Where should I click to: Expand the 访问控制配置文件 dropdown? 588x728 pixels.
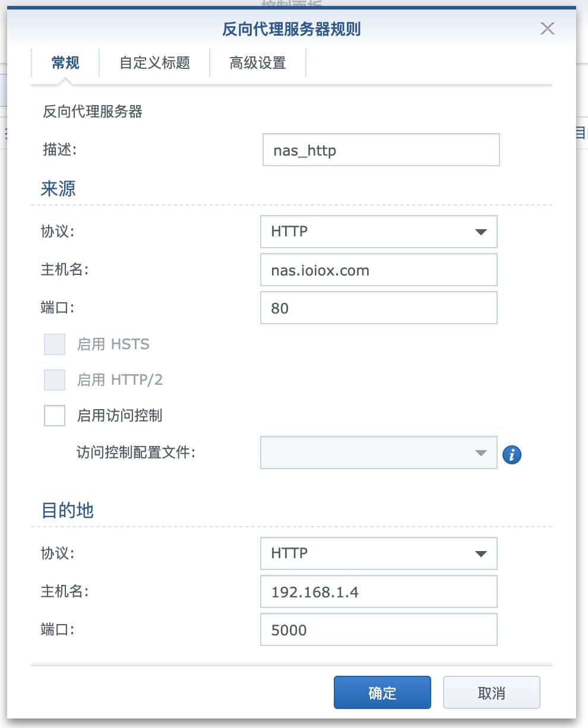coord(378,453)
